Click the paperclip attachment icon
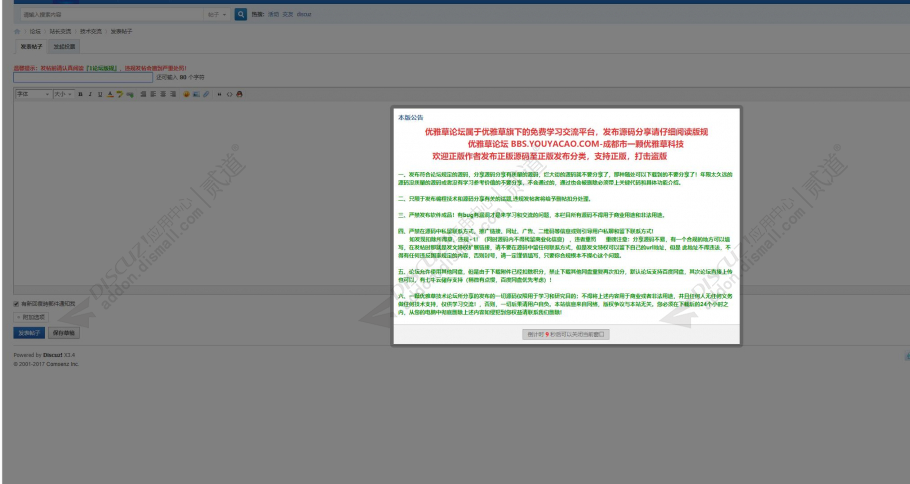The image size is (910, 484). click(x=206, y=94)
